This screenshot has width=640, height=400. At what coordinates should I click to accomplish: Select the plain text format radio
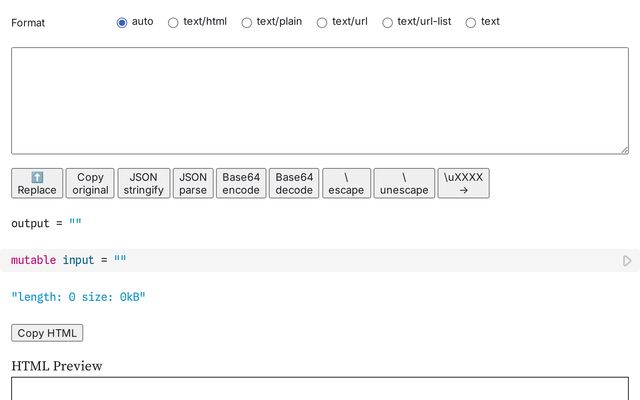(471, 22)
